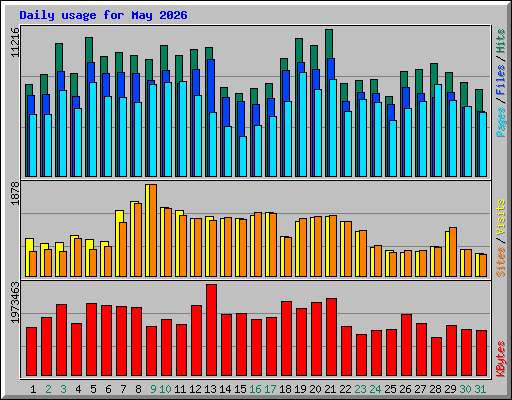Click day 29 on the x-axis
The height and width of the screenshot is (400, 512).
point(450,389)
